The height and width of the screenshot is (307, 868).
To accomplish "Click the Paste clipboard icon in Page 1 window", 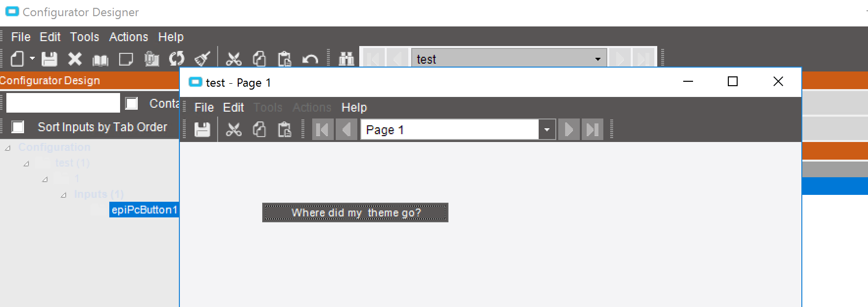I will coord(285,130).
